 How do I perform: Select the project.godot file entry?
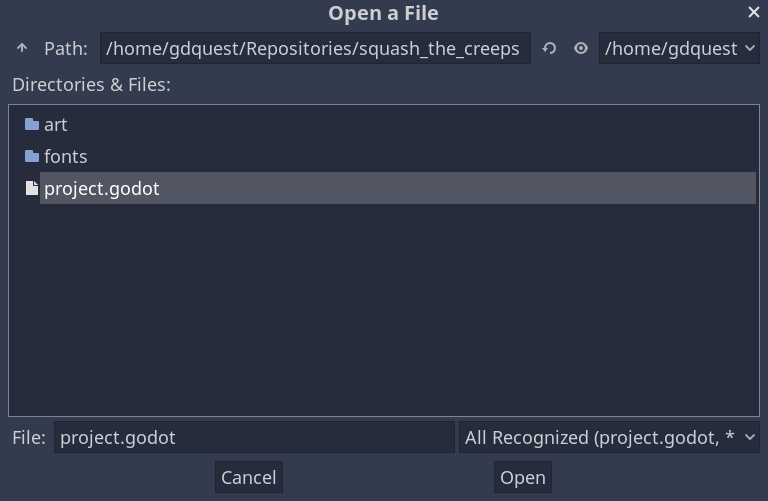(102, 189)
